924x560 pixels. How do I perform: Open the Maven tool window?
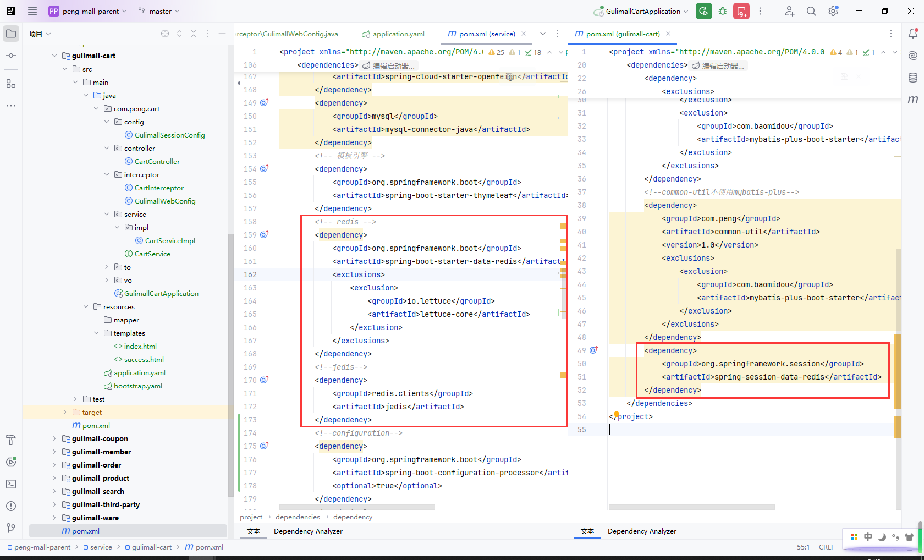(x=913, y=100)
